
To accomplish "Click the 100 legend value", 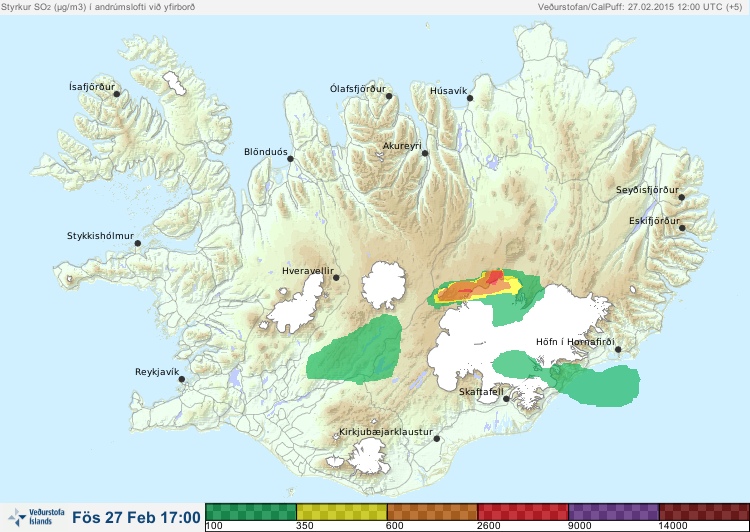I will 214,526.
